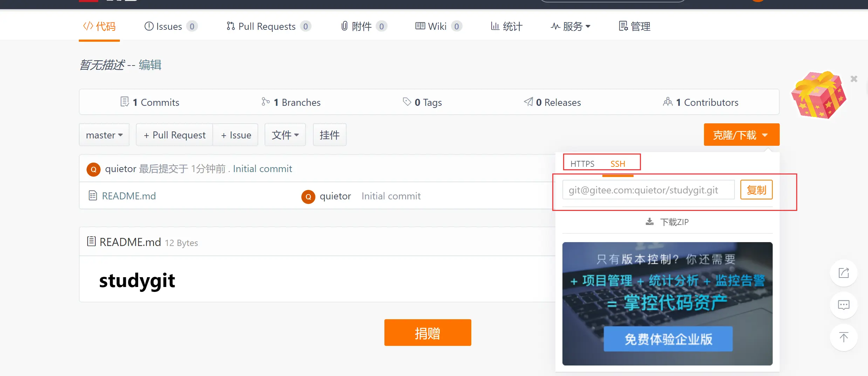
Task: Click the management icon beside 管理
Action: pyautogui.click(x=623, y=26)
